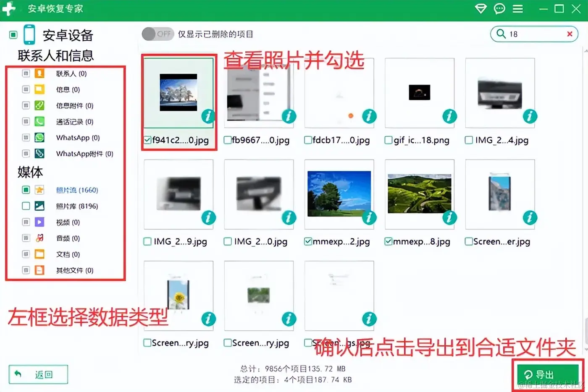588x392 pixels.
Task: Show info for fb9667....0.jpg thumbnail
Action: coord(289,116)
